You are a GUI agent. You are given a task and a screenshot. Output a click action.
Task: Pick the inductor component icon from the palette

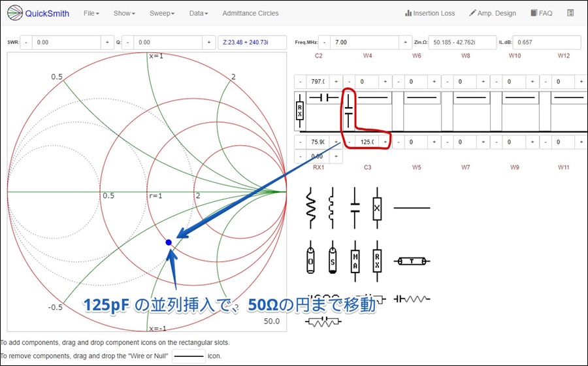pos(332,208)
